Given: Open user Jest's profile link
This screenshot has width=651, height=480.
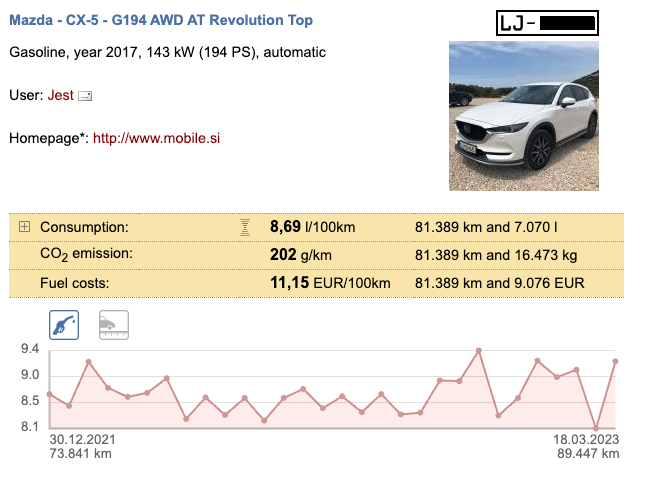Looking at the screenshot, I should [61, 95].
